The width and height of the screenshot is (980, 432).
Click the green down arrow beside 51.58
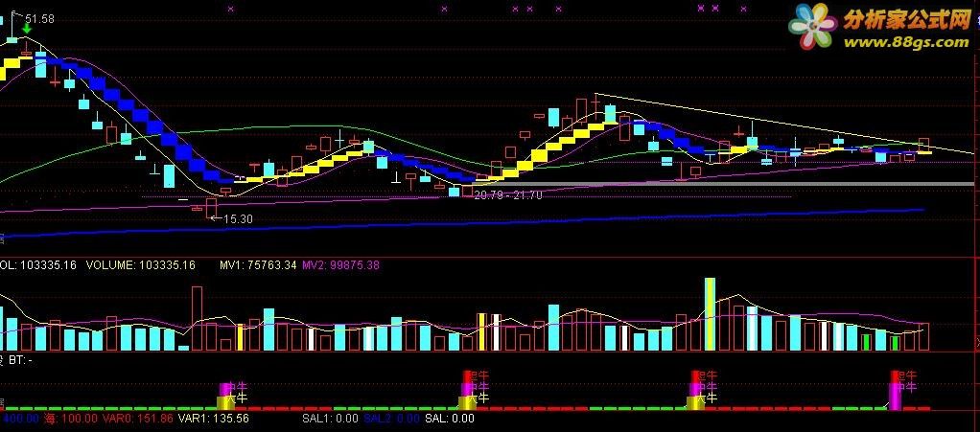pos(27,29)
